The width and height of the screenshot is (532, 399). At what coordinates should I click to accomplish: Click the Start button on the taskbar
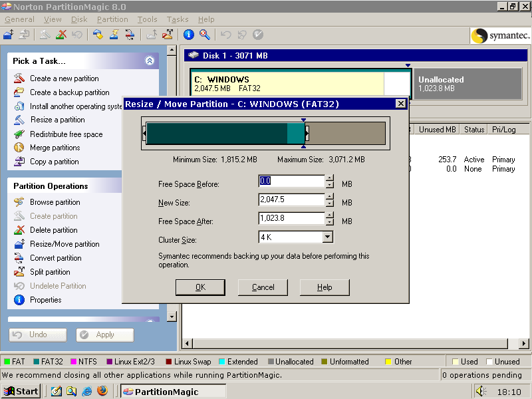pyautogui.click(x=21, y=391)
